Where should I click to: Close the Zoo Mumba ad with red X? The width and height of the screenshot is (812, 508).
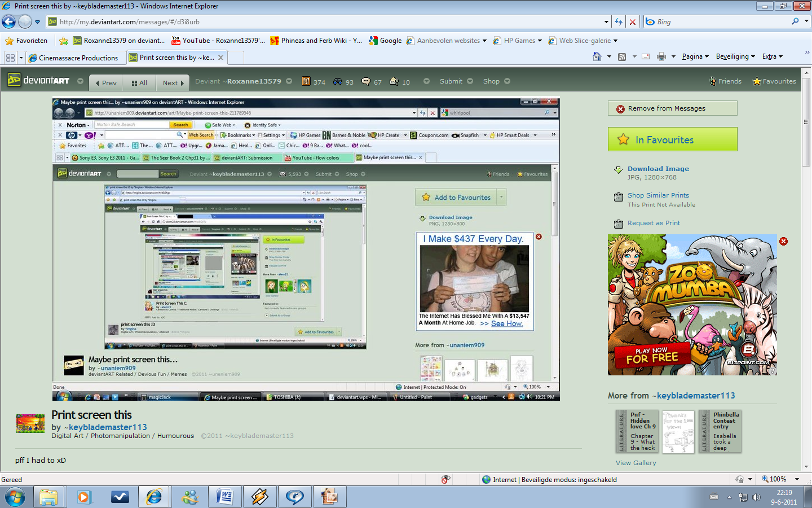[783, 241]
